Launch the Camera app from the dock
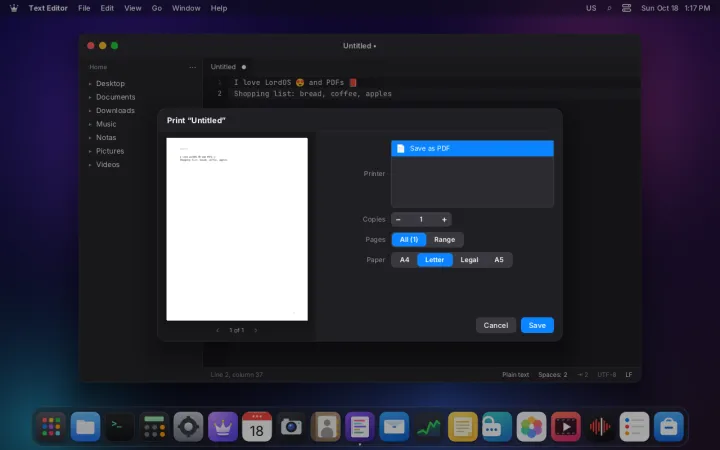The height and width of the screenshot is (450, 720). click(291, 427)
